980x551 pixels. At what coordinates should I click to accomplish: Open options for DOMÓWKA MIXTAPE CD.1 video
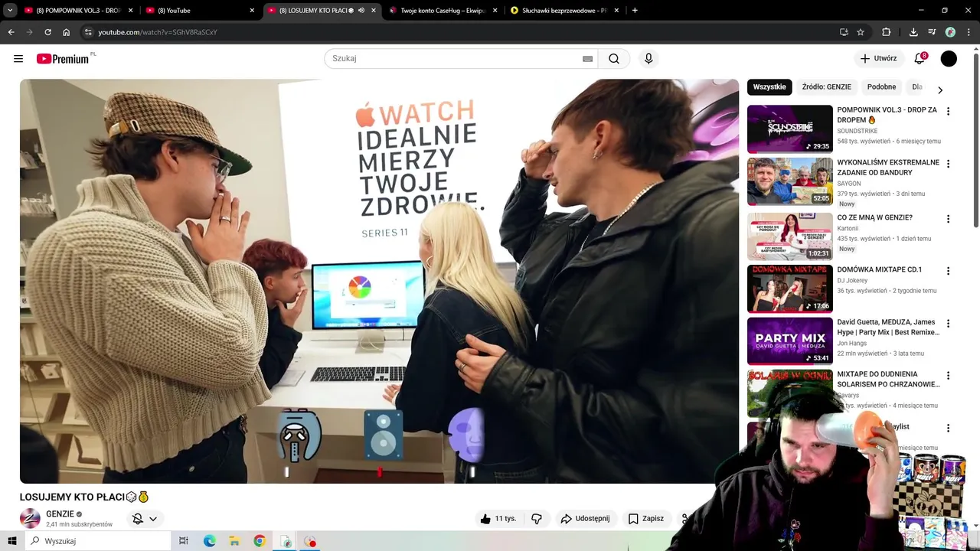(948, 271)
